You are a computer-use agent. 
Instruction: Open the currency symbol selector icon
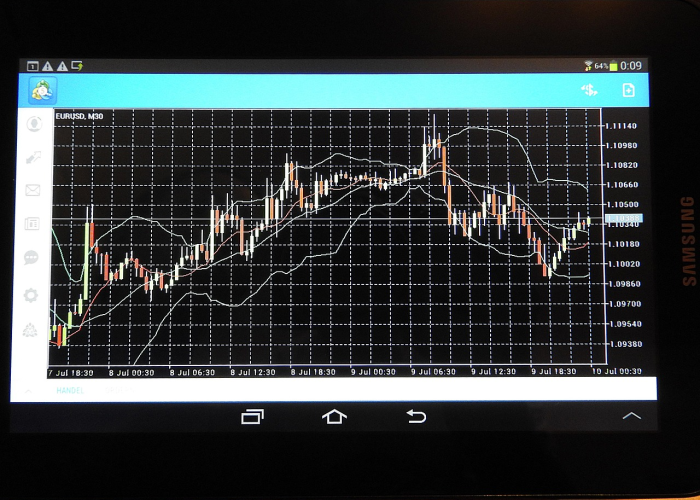click(589, 90)
